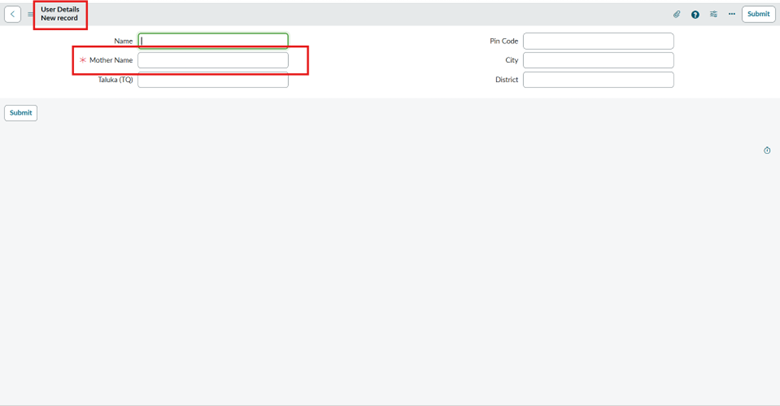This screenshot has height=406, width=780.
Task: Click the City input field
Action: pos(598,60)
